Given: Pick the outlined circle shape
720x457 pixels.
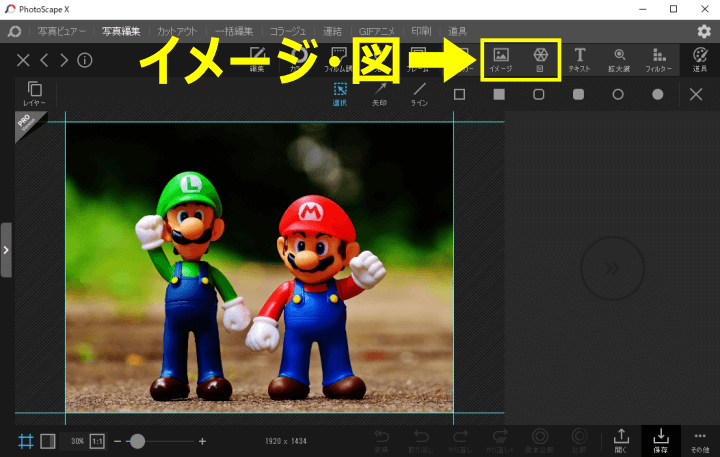Looking at the screenshot, I should [x=618, y=95].
